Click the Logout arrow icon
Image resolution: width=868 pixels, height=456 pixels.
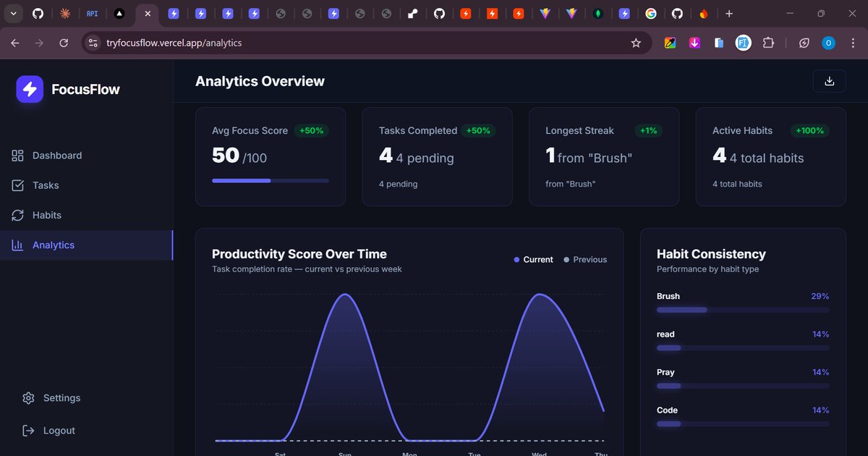(27, 430)
